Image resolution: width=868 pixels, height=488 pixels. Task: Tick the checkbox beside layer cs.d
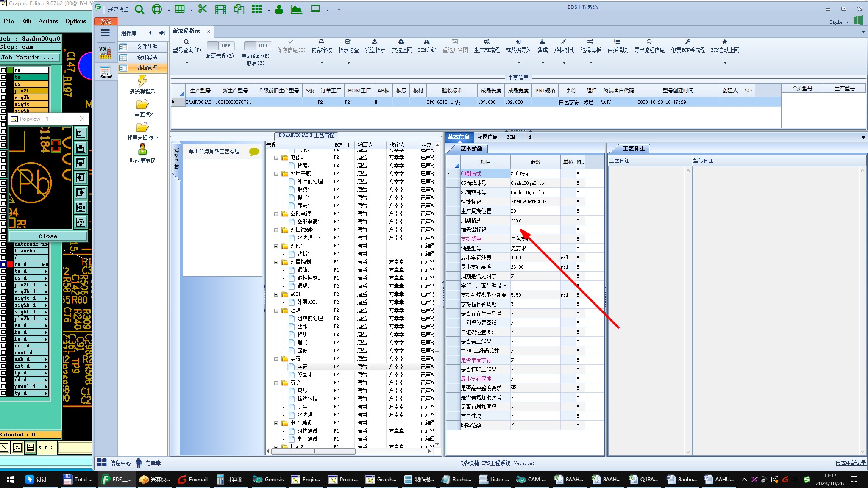point(3,278)
